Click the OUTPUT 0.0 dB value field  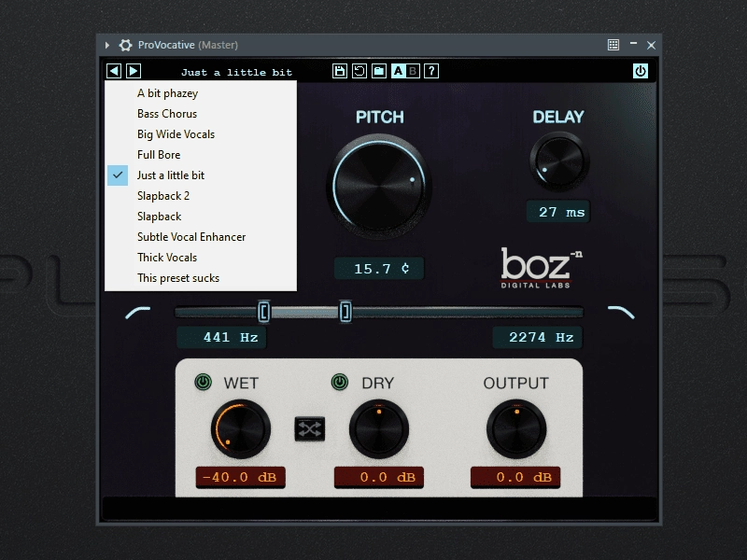515,477
